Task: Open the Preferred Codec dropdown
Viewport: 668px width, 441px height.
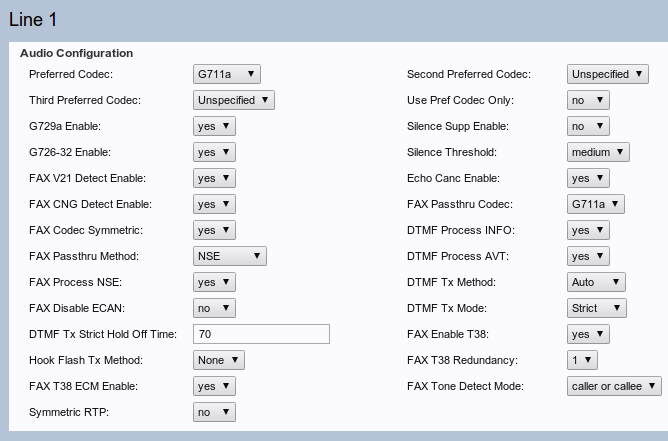Action: tap(227, 74)
